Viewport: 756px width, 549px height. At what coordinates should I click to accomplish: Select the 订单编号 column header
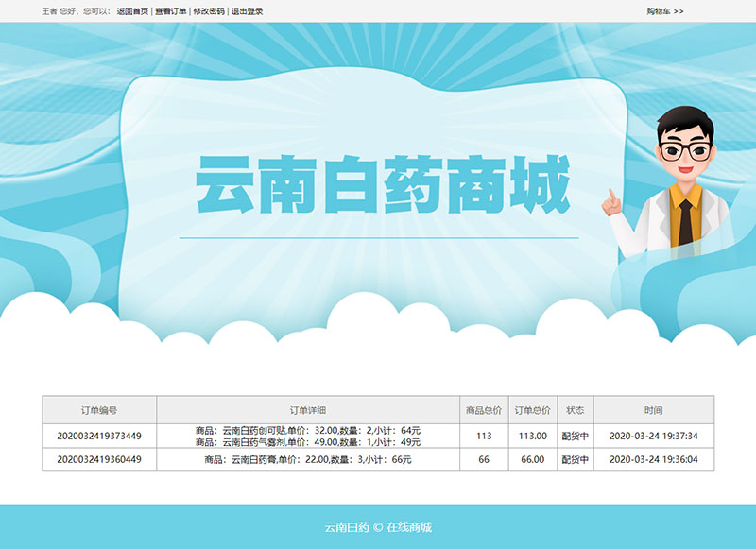(99, 410)
